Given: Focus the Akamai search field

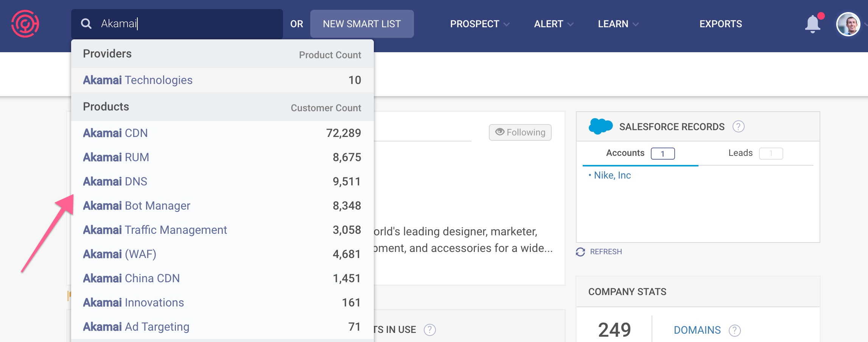Looking at the screenshot, I should pos(177,24).
